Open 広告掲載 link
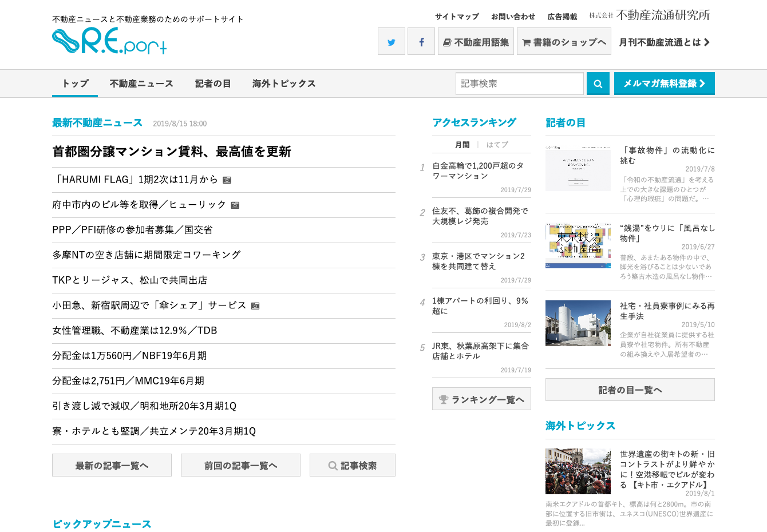This screenshot has height=532, width=767. pyautogui.click(x=562, y=17)
